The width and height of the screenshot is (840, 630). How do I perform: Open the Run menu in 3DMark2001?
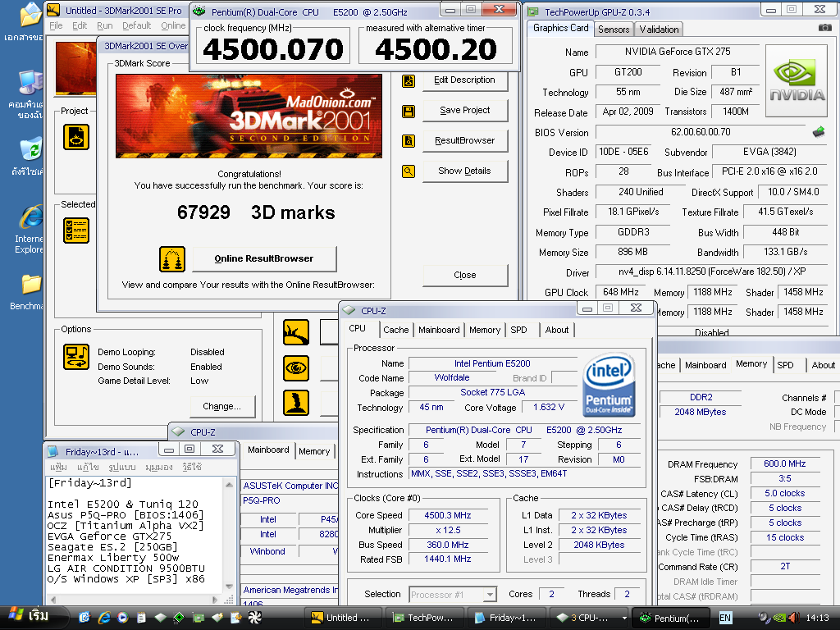coord(104,25)
